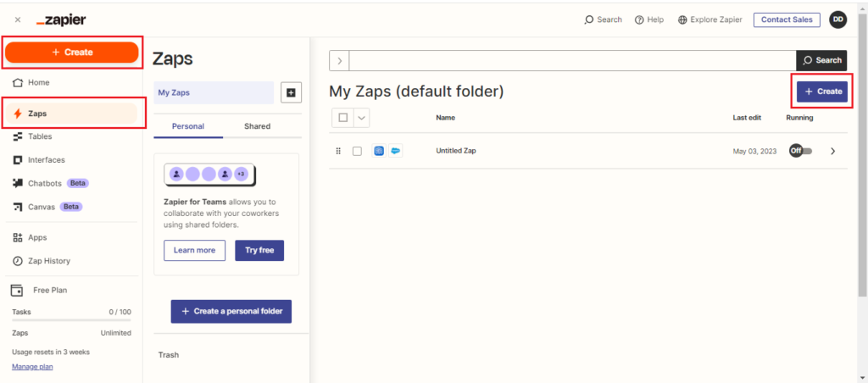Image resolution: width=868 pixels, height=383 pixels.
Task: Go to Home in the sidebar
Action: pyautogui.click(x=72, y=82)
